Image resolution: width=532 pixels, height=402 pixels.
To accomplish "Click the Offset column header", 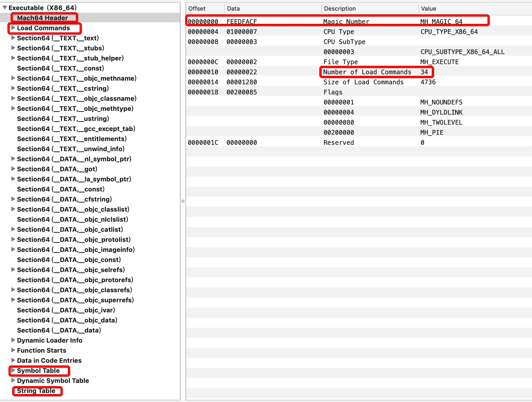I will 197,8.
